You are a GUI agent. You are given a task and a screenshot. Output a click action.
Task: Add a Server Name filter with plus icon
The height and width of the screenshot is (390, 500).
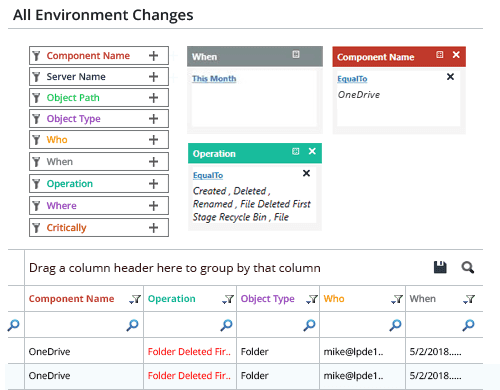pos(153,77)
